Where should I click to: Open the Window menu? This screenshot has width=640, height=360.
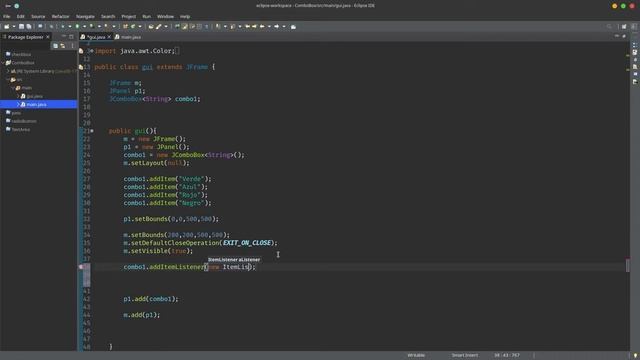pyautogui.click(x=165, y=16)
